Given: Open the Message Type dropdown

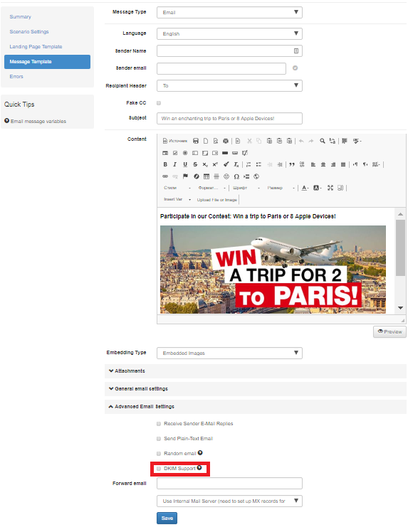Looking at the screenshot, I should 229,13.
